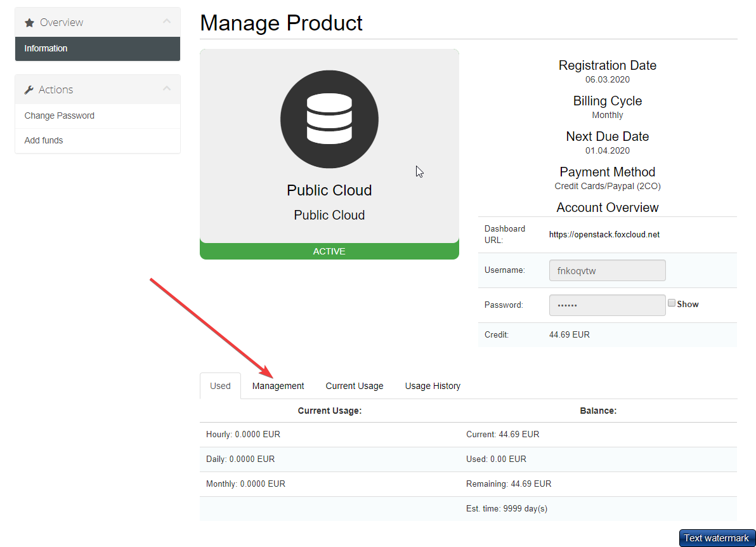Click into the Username field

pyautogui.click(x=607, y=270)
